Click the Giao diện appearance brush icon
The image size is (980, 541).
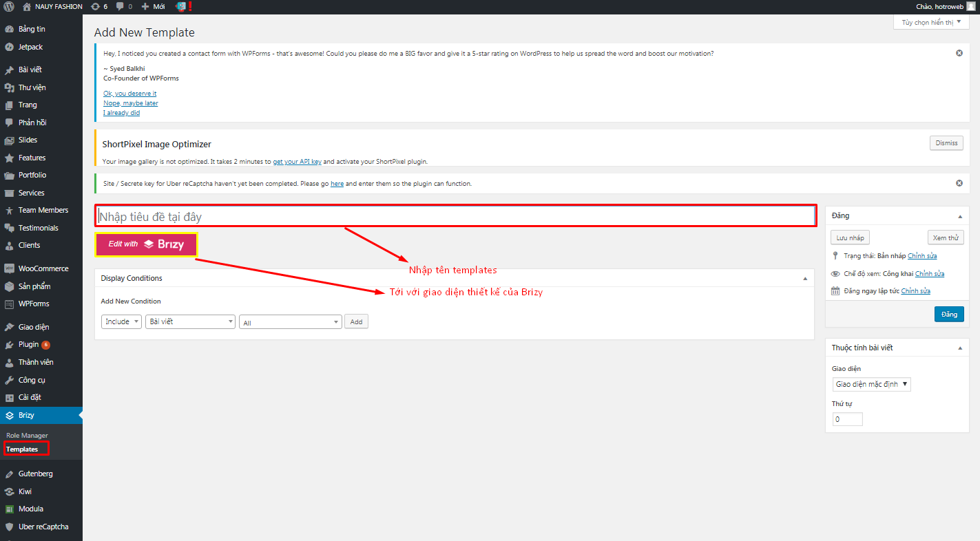click(x=9, y=327)
